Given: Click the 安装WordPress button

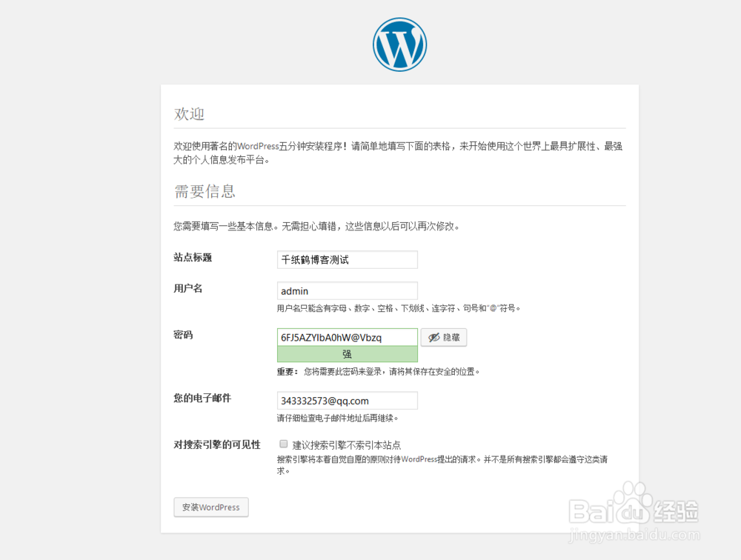Looking at the screenshot, I should (x=210, y=507).
